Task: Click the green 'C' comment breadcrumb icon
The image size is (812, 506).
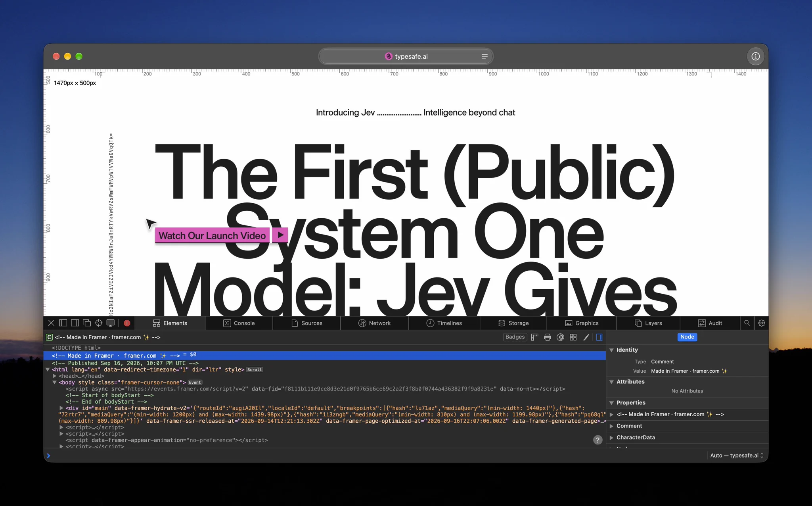Action: (x=49, y=337)
